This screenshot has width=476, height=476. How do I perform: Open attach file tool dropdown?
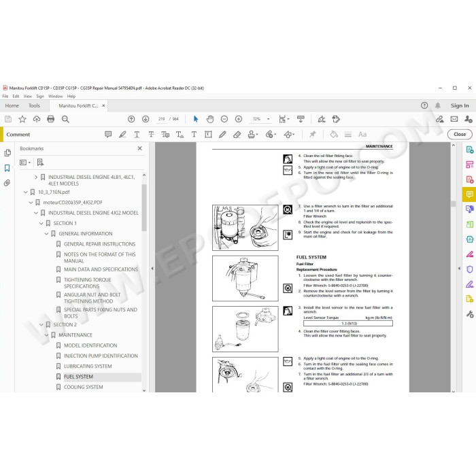pyautogui.click(x=271, y=134)
